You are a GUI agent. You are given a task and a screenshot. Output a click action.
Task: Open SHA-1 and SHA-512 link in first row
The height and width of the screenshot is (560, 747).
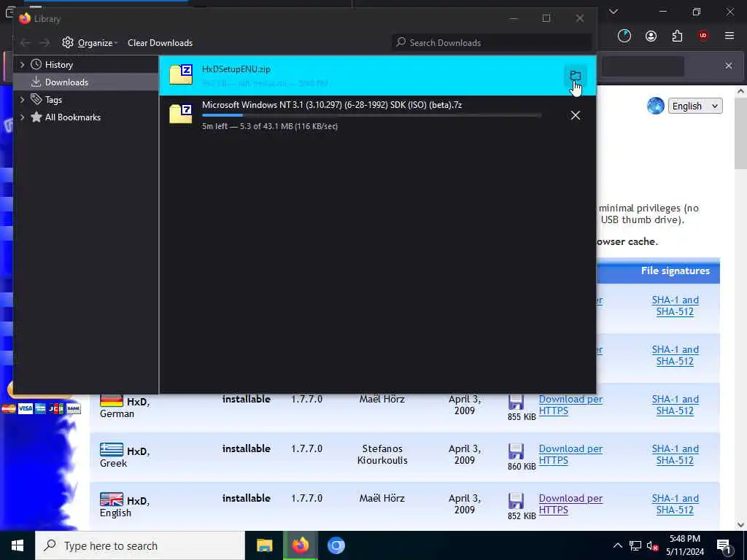tap(675, 306)
